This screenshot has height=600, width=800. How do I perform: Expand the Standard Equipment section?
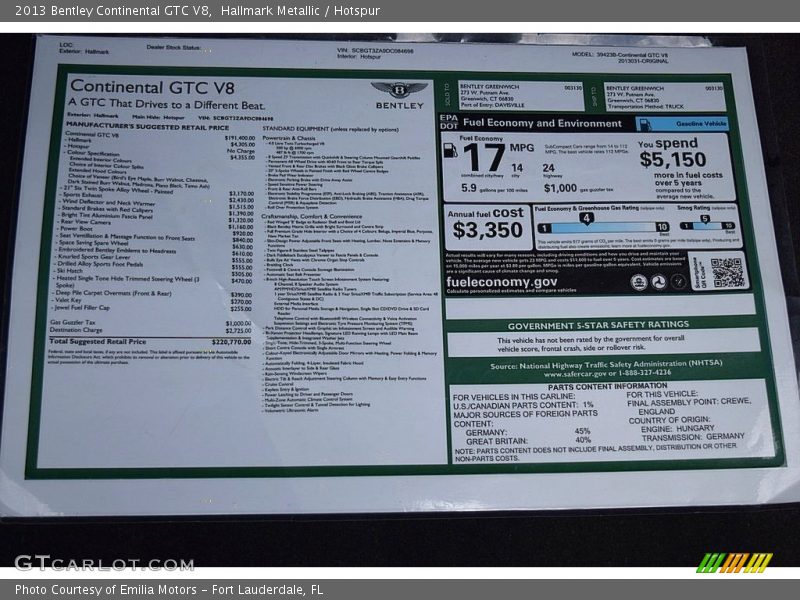[330, 128]
